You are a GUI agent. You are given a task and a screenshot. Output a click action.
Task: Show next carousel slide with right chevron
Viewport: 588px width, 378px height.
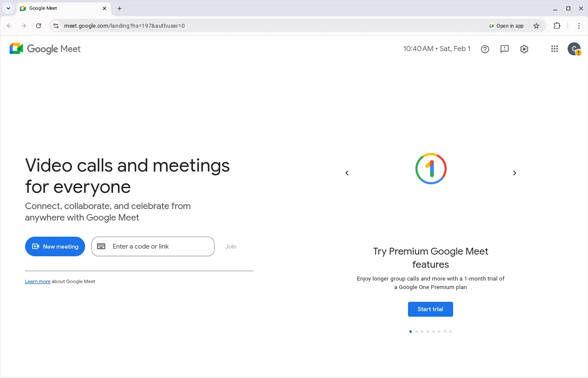[x=514, y=173]
